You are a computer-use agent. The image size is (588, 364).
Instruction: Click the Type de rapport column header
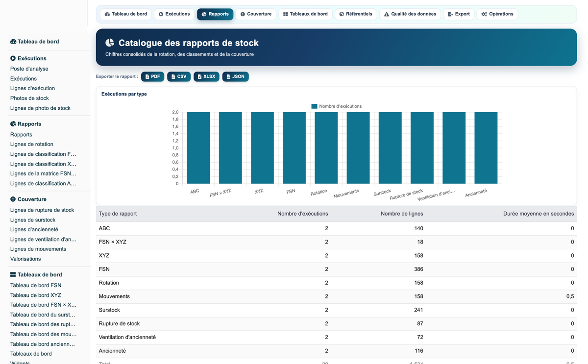click(x=118, y=214)
